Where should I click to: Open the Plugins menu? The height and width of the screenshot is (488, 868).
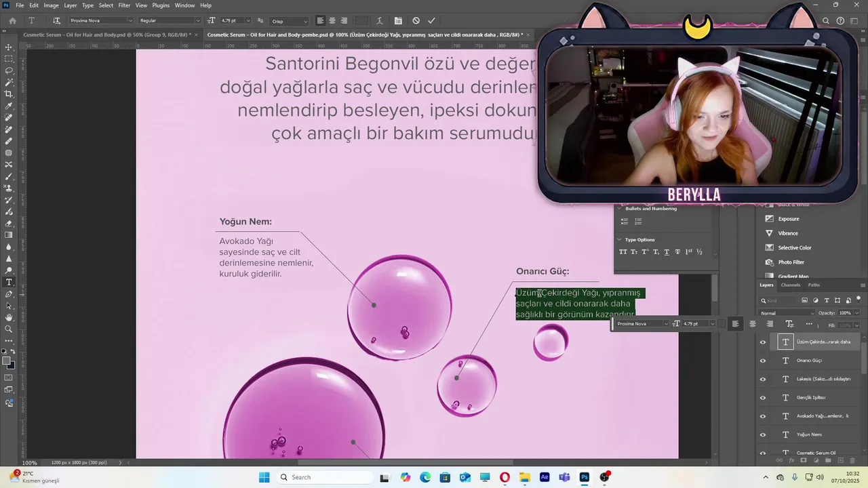[x=161, y=5]
